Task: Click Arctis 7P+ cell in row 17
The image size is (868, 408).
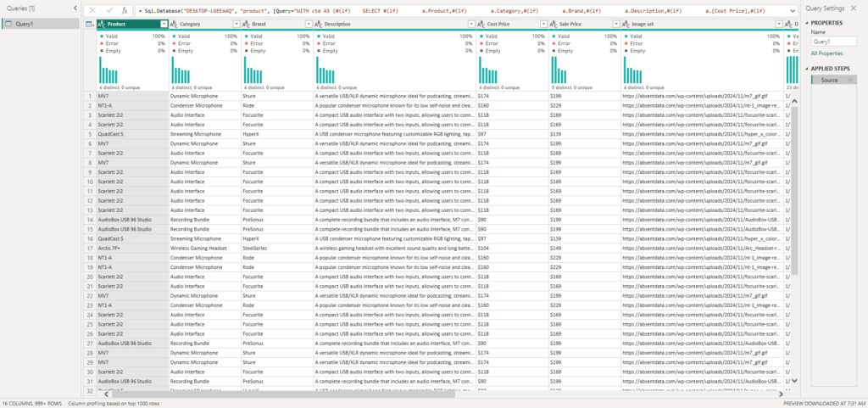Action: (x=132, y=248)
